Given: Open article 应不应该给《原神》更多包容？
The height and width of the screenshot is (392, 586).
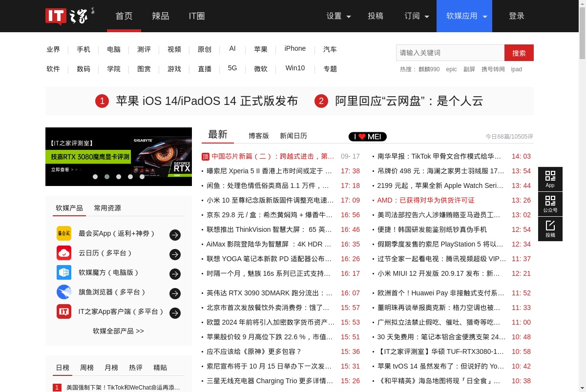Looking at the screenshot, I should [x=254, y=351].
